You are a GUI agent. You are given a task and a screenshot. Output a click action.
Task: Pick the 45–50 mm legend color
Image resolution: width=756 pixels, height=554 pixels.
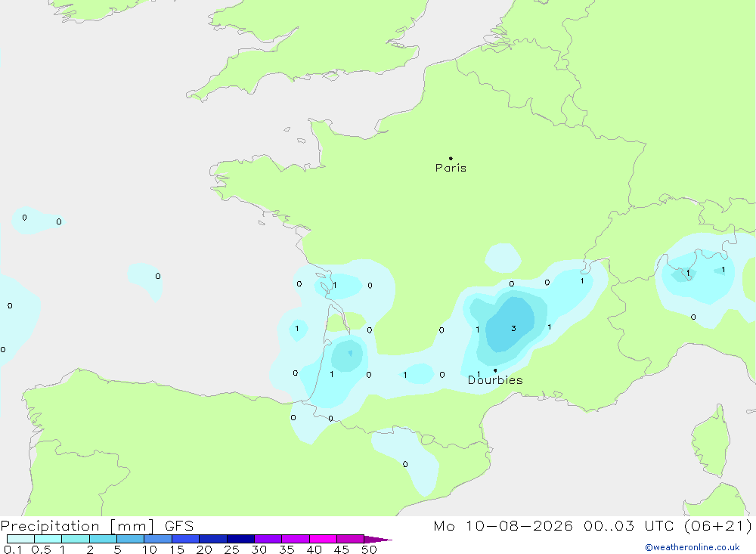tap(351, 539)
